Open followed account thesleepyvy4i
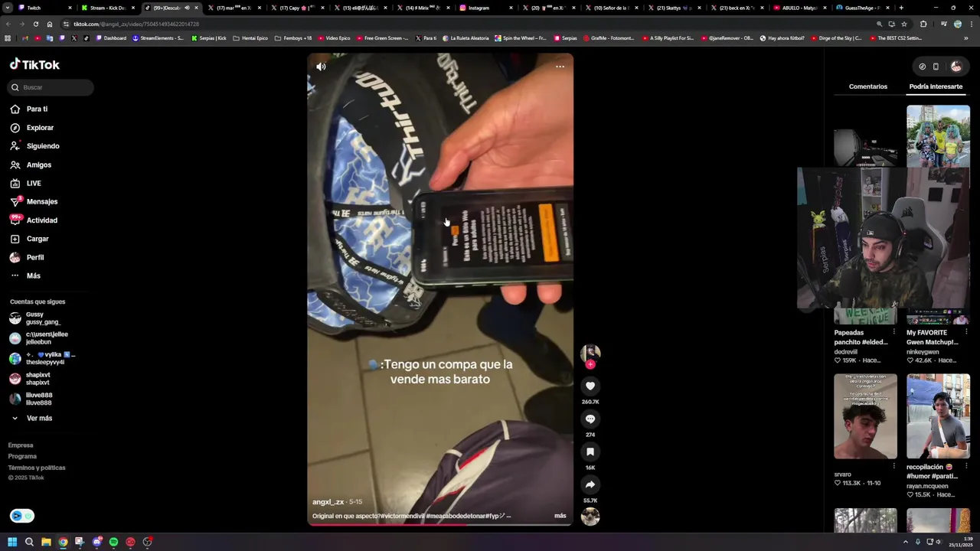Image resolution: width=980 pixels, height=551 pixels. 42,358
